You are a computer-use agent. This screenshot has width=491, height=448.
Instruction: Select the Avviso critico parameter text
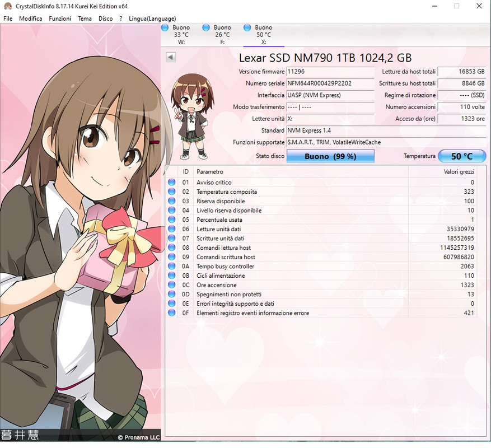point(214,183)
